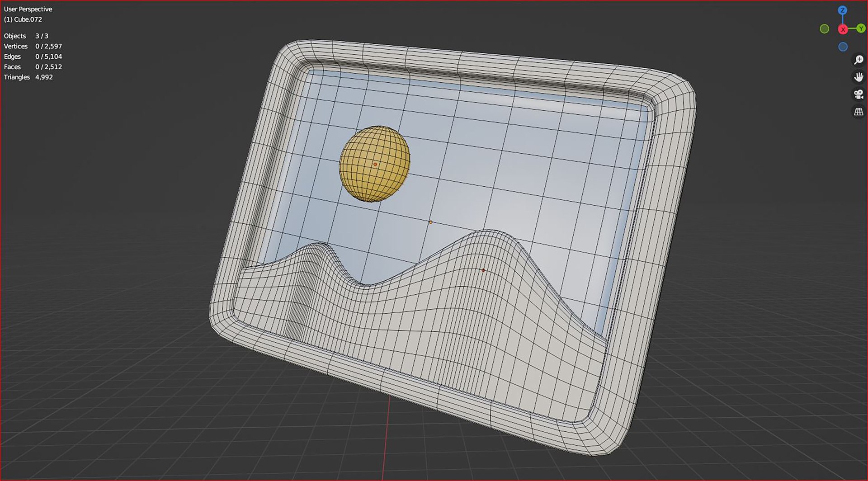The image size is (868, 481).
Task: Click the "(1) Cube.072" object name text
Action: (x=23, y=19)
